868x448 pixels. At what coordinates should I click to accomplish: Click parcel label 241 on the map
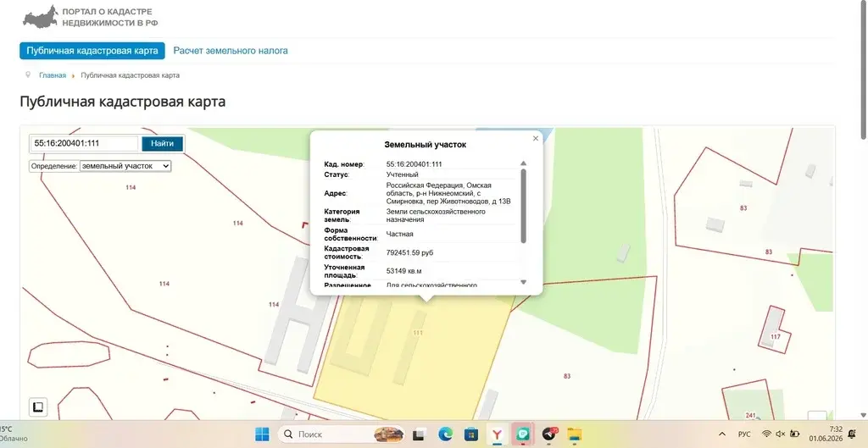[x=750, y=416]
